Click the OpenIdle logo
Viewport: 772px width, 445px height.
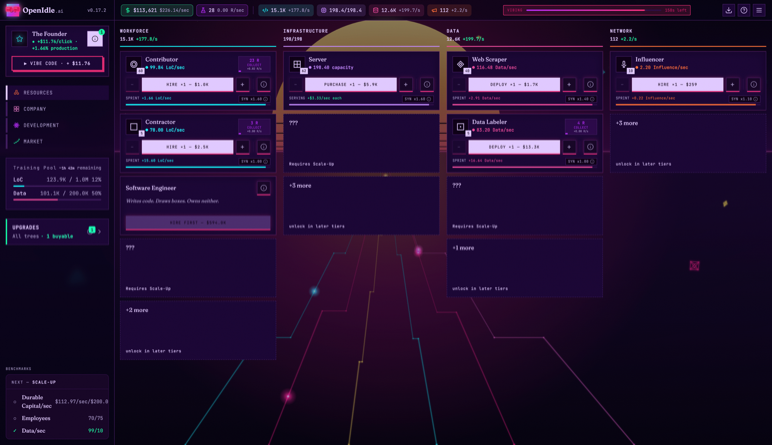click(34, 10)
